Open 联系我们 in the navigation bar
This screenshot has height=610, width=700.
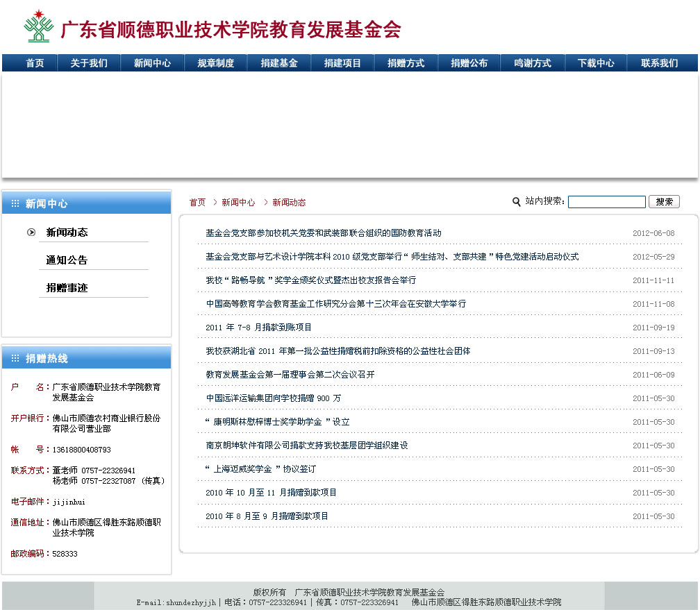point(659,63)
